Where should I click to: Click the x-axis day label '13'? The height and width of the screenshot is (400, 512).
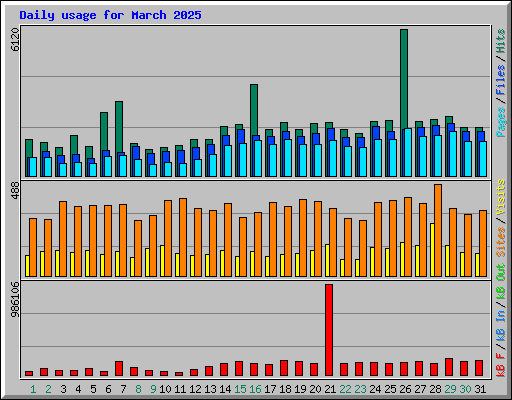click(x=210, y=389)
